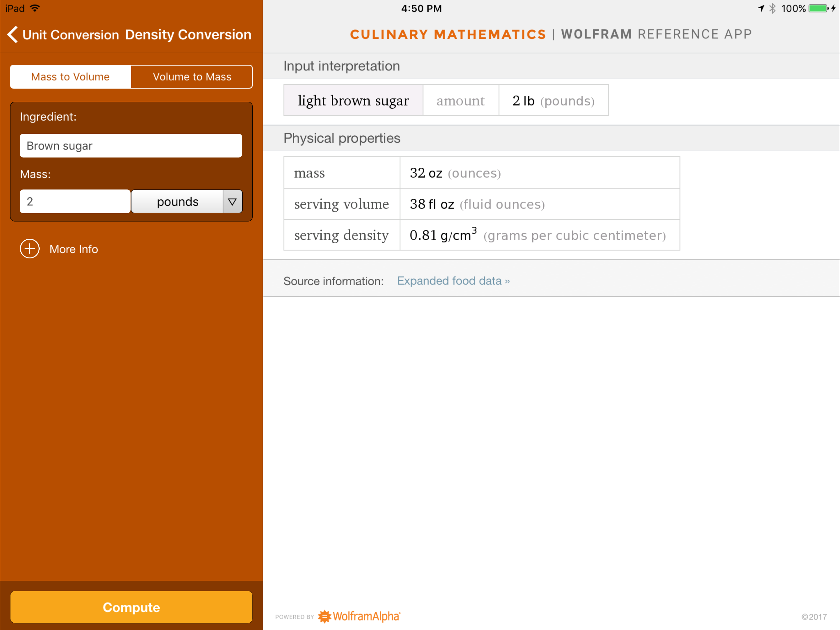
Task: Select the Mass to Volume tab
Action: point(71,77)
